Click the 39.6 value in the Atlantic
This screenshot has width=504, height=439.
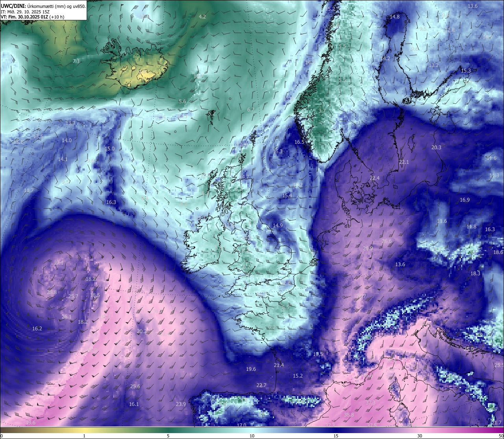tap(30, 422)
